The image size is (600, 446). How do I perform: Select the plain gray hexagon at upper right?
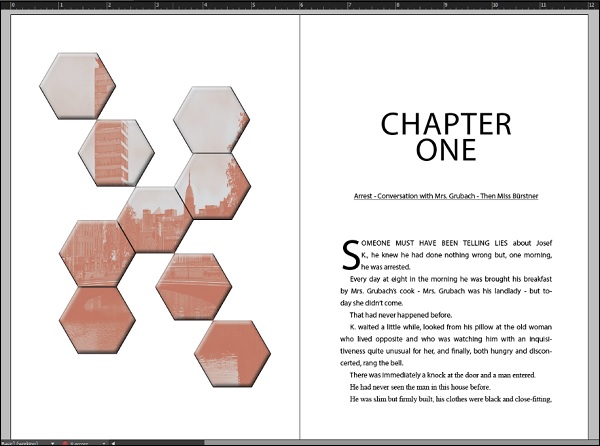tap(210, 119)
